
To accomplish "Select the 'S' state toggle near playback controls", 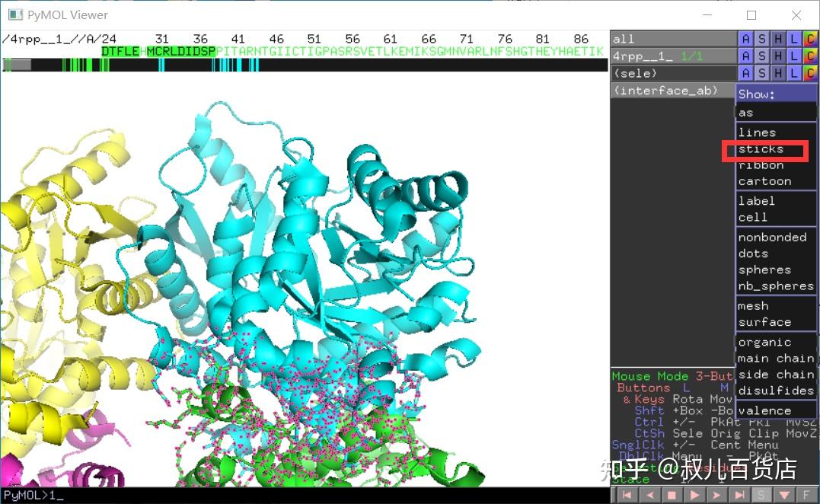I will tap(761, 493).
